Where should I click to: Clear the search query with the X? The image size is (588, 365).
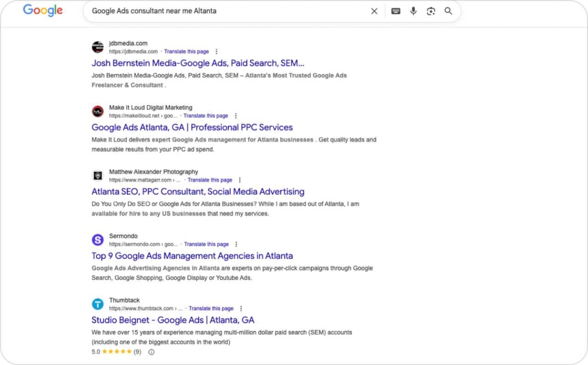click(x=374, y=10)
